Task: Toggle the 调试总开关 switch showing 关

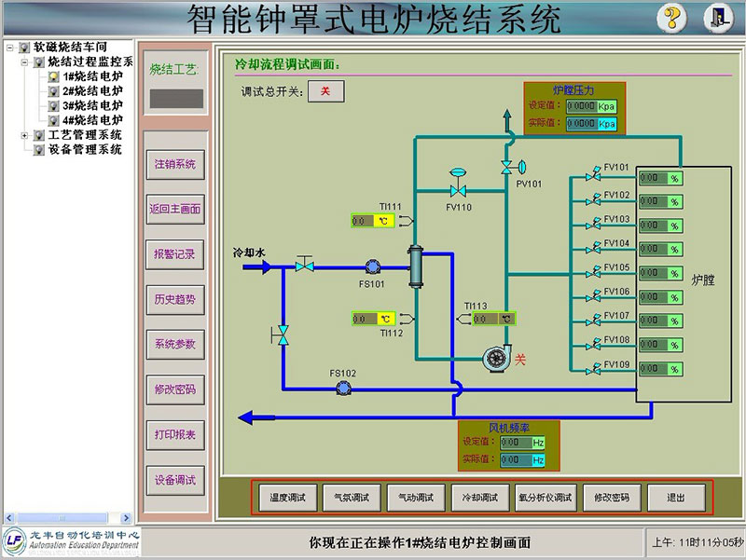Action: 325,90
